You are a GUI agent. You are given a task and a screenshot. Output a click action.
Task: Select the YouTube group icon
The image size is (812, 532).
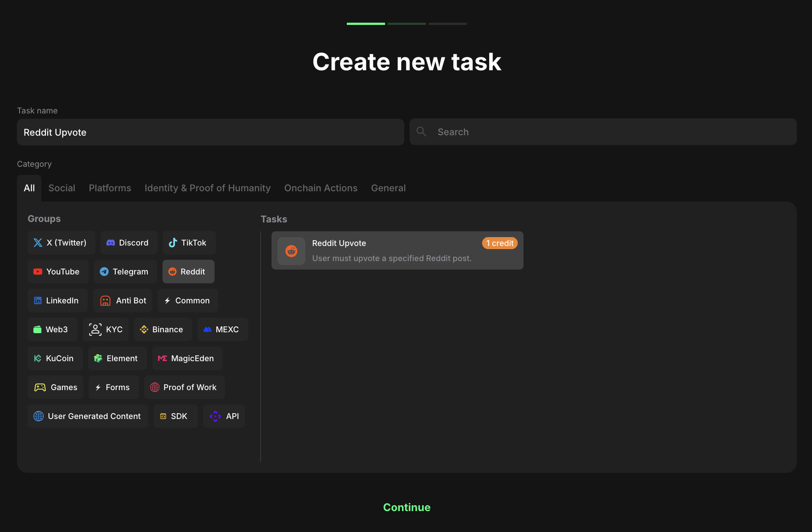click(x=38, y=272)
